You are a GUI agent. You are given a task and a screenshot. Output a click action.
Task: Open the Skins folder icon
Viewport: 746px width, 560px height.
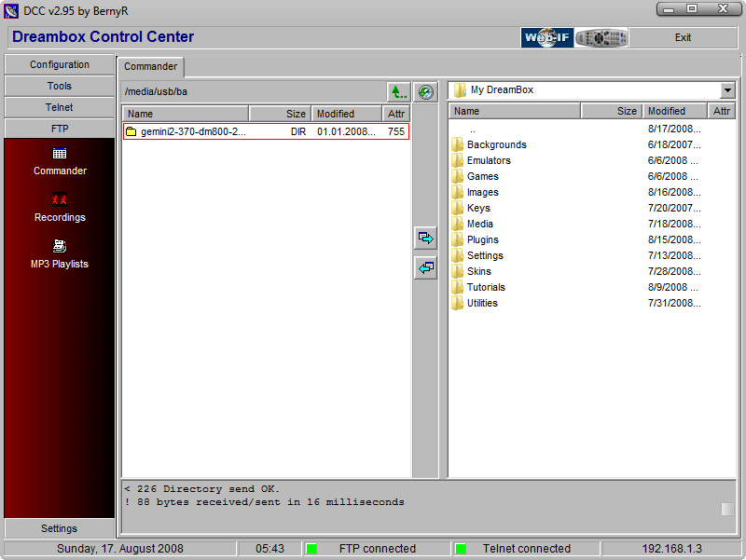point(458,271)
